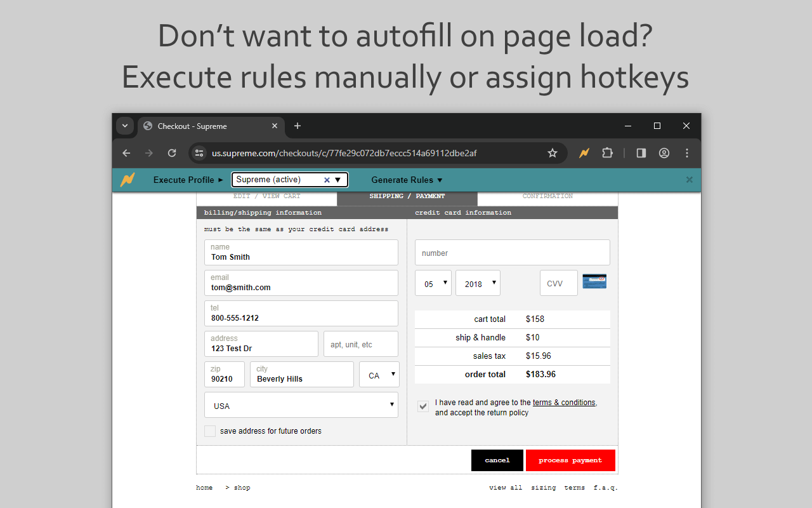This screenshot has width=812, height=508.
Task: Open the Generate Rules dropdown
Action: (x=407, y=180)
